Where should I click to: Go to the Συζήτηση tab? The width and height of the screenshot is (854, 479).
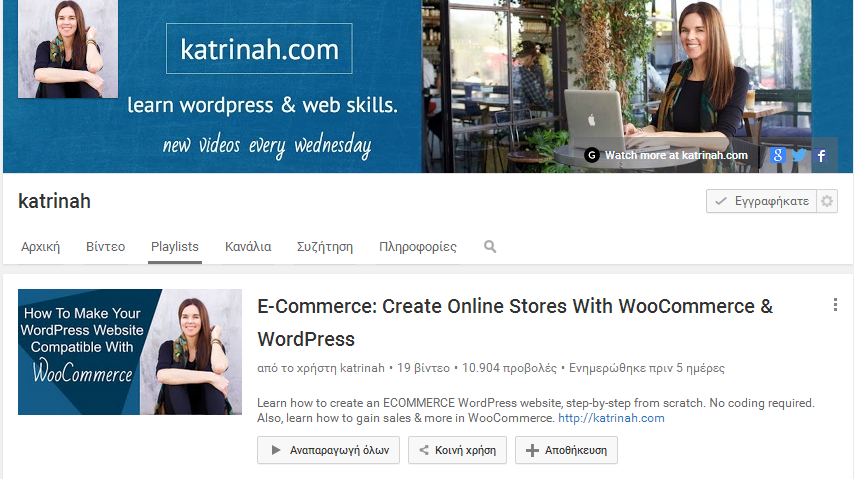(325, 246)
